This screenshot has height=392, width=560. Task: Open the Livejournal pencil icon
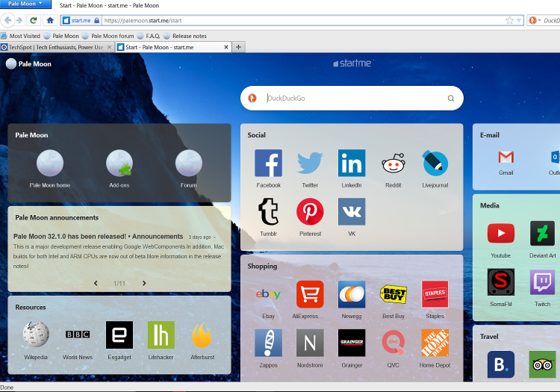(x=435, y=164)
